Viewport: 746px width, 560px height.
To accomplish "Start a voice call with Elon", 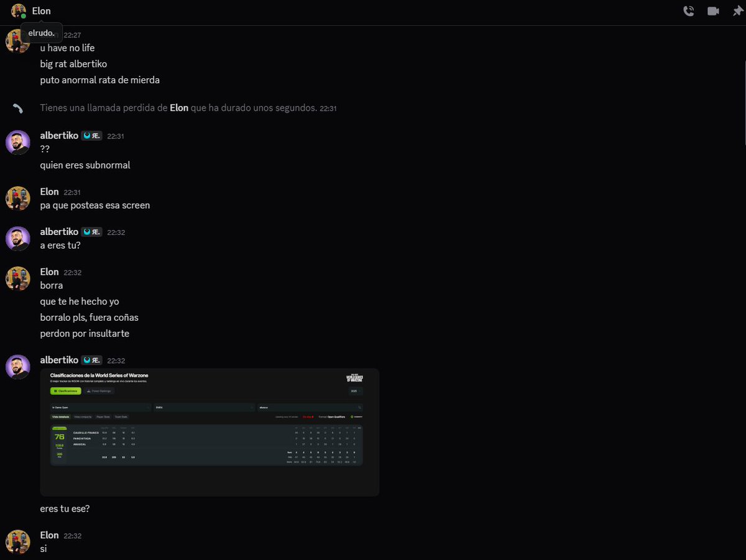I will (x=689, y=11).
